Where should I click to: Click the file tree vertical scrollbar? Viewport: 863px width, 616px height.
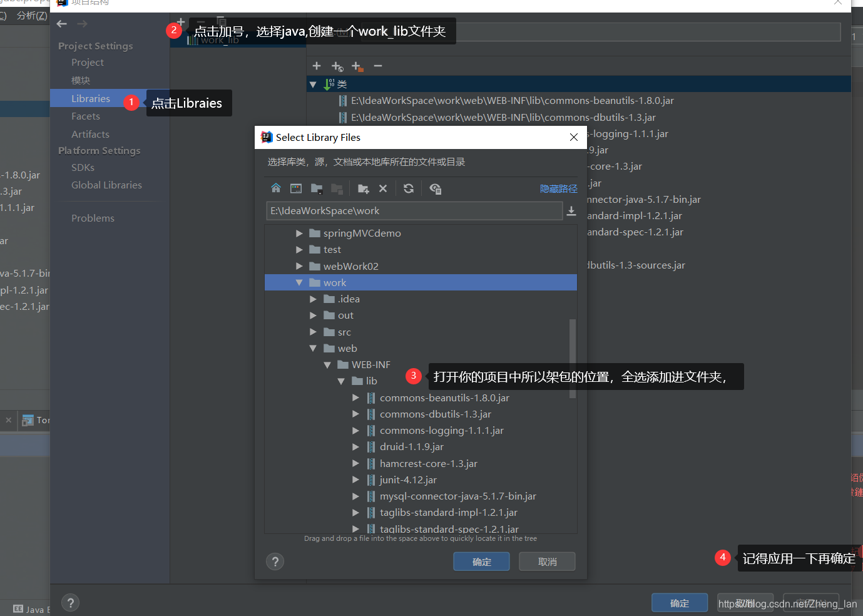click(x=573, y=358)
